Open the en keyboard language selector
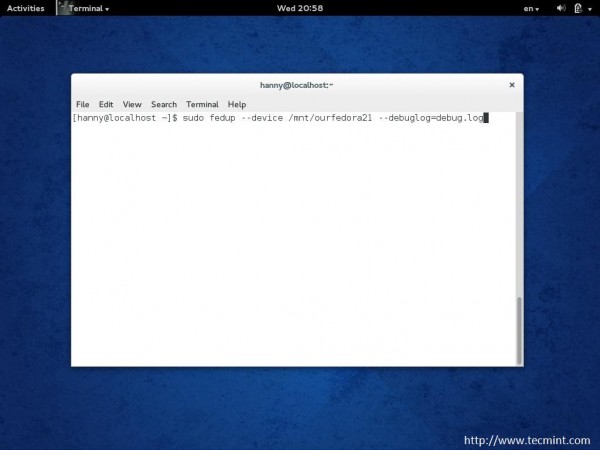 tap(531, 8)
